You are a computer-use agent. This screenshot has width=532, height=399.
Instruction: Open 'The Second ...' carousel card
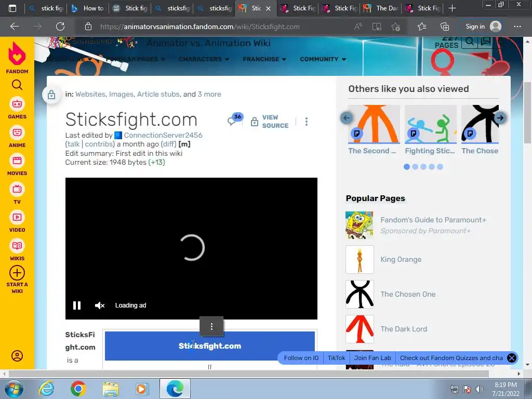[x=374, y=130]
